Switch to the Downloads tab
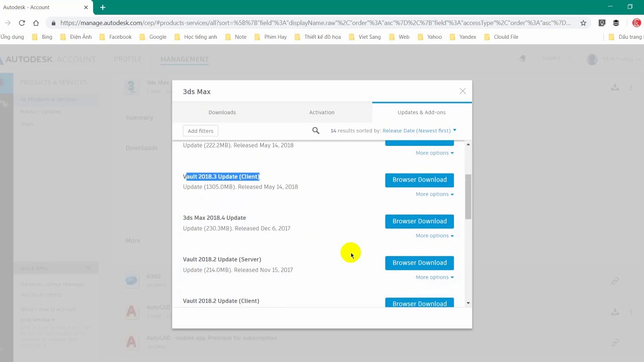This screenshot has height=362, width=644. pyautogui.click(x=222, y=112)
